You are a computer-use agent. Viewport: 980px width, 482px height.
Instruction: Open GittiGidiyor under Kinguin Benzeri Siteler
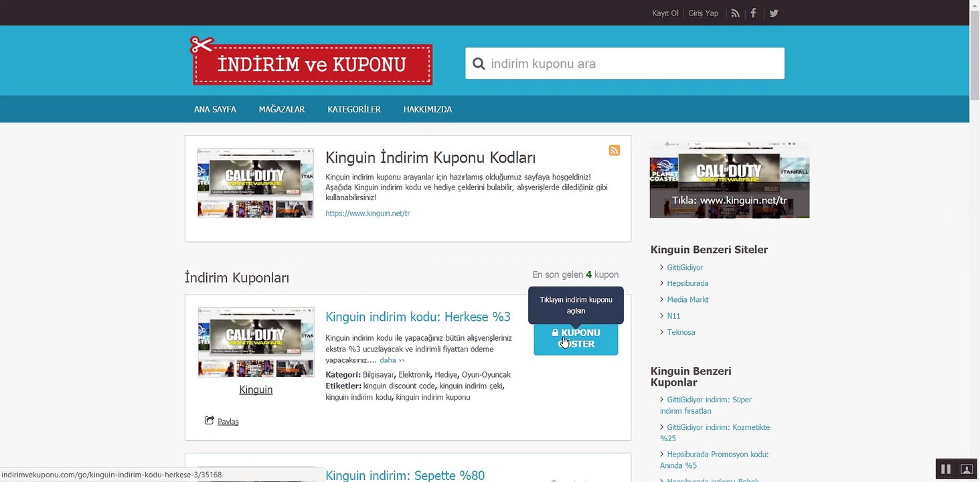pos(685,268)
